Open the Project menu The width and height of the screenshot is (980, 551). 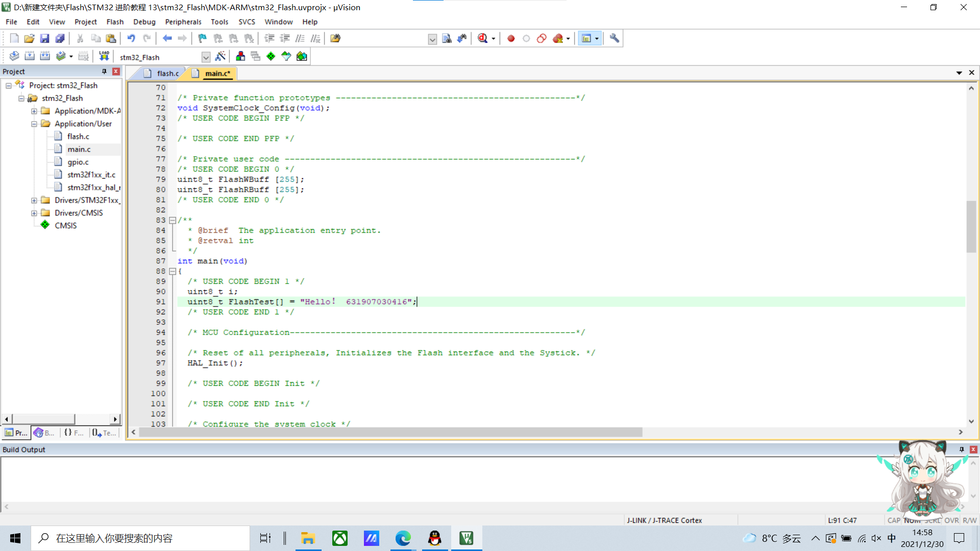pyautogui.click(x=85, y=22)
